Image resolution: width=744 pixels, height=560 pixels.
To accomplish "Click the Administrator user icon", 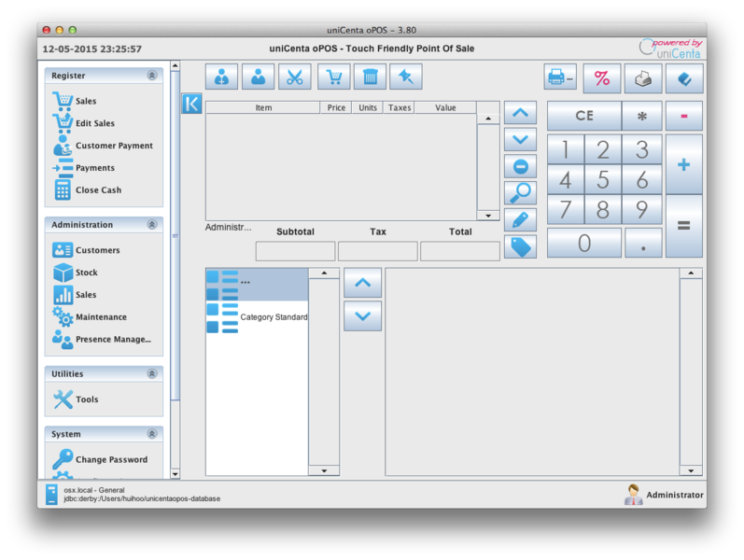I will point(633,495).
